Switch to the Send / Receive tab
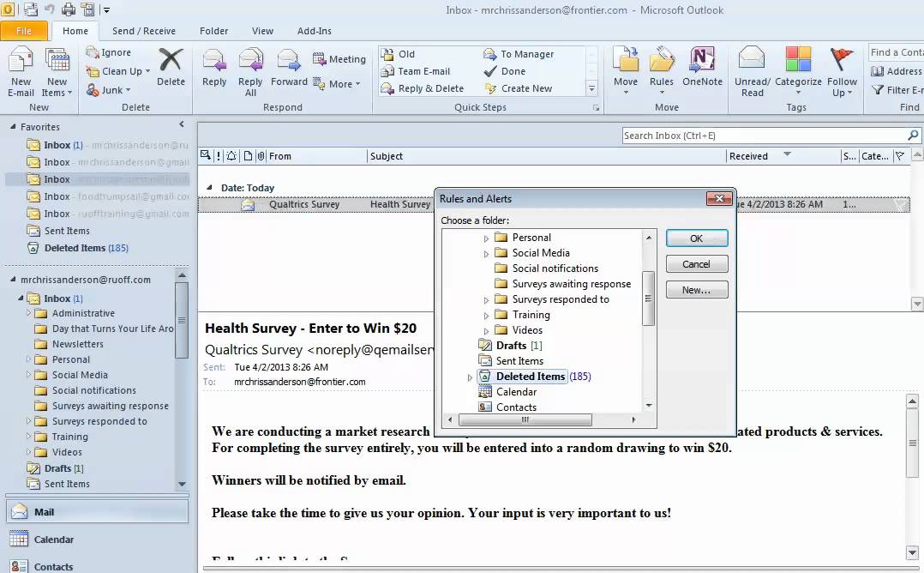This screenshot has height=573, width=924. tap(144, 31)
